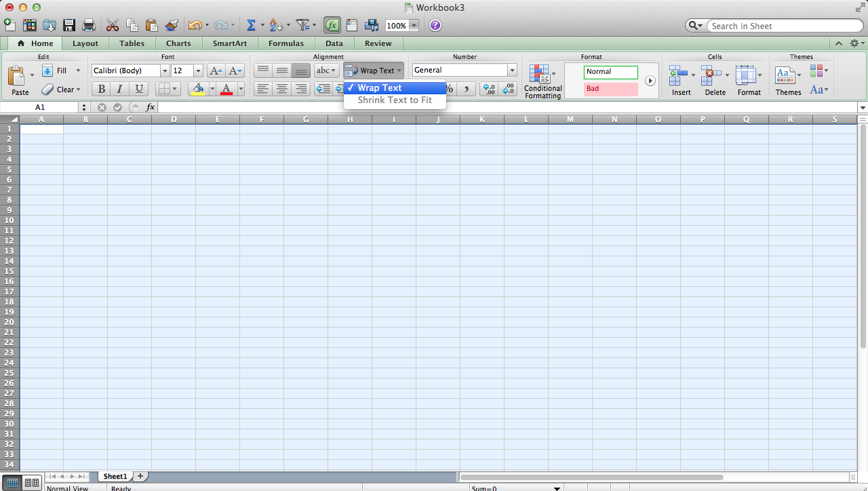The width and height of the screenshot is (868, 491).
Task: Open the zoom 100% dropdown
Action: pos(414,26)
